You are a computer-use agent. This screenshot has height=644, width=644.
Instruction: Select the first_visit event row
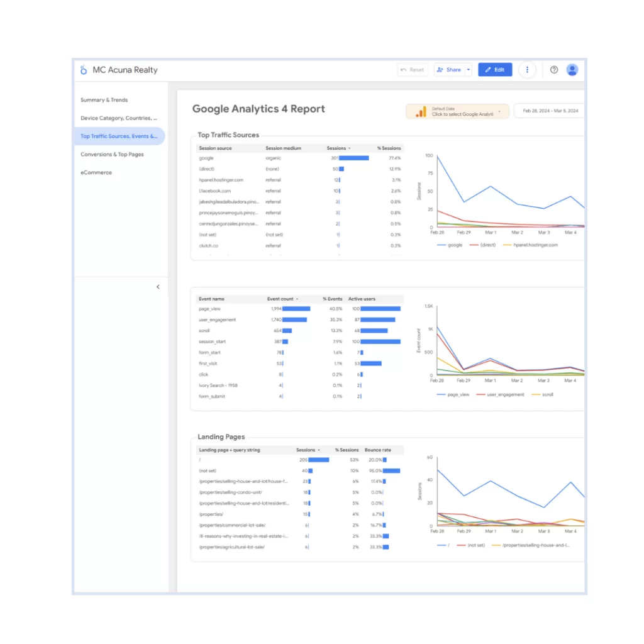(300, 364)
